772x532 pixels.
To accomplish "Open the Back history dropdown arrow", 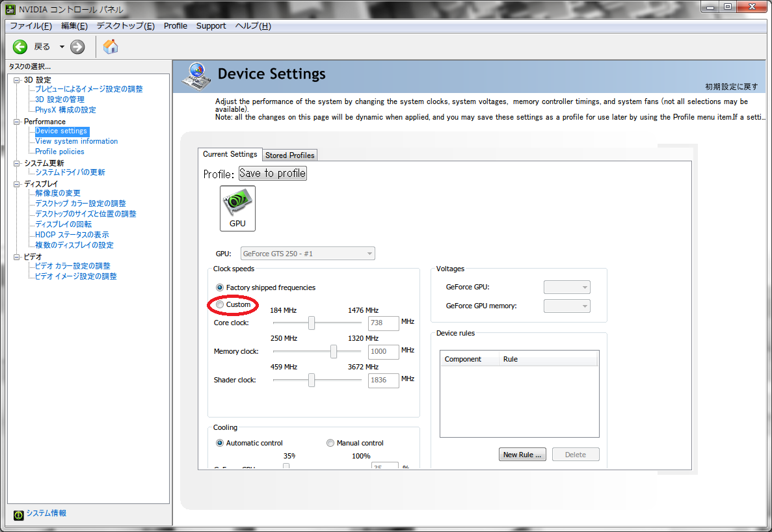I will [x=62, y=47].
